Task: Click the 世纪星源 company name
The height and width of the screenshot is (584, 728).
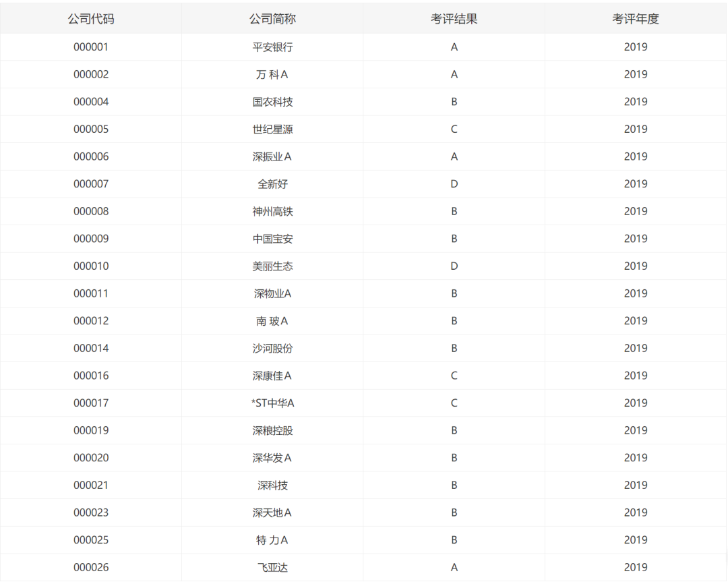Action: pos(272,129)
